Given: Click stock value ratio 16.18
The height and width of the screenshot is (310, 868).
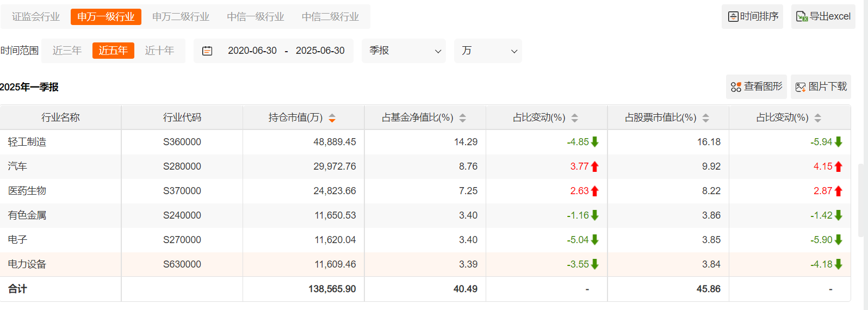Looking at the screenshot, I should (x=709, y=142).
